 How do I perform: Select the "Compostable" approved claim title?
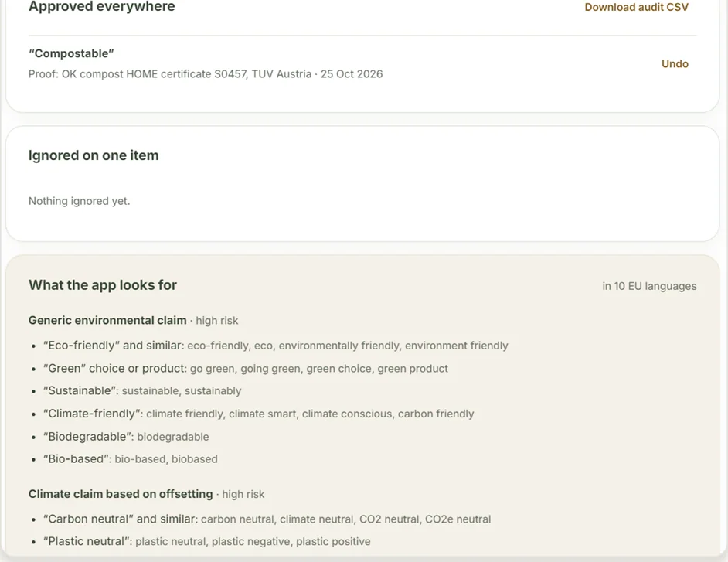(x=71, y=53)
